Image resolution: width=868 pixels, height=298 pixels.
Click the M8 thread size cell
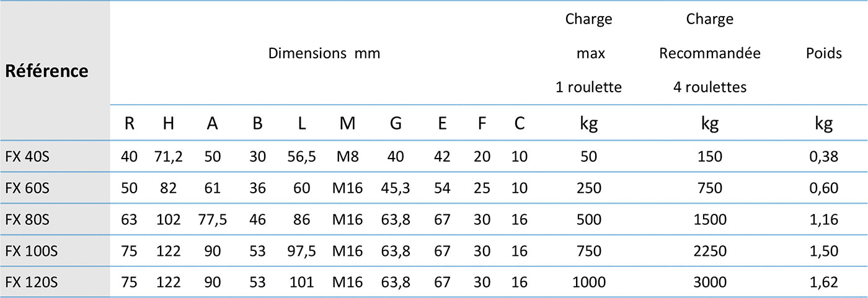click(347, 157)
